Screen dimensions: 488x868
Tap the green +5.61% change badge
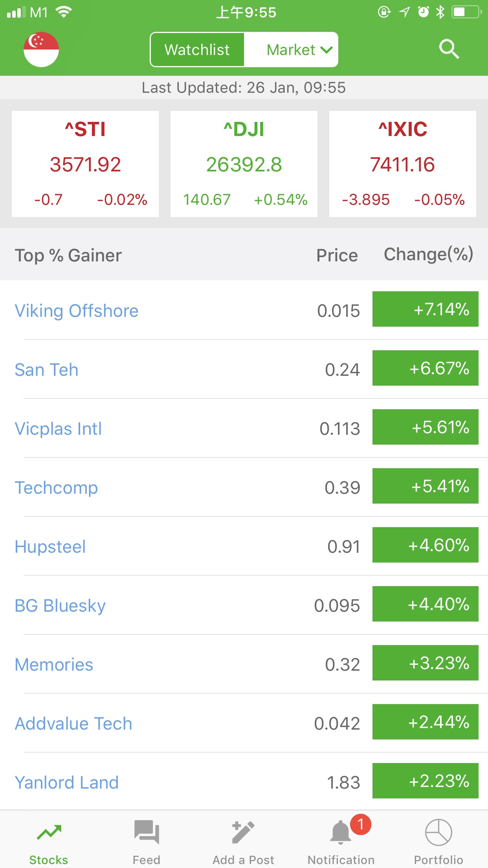point(425,427)
